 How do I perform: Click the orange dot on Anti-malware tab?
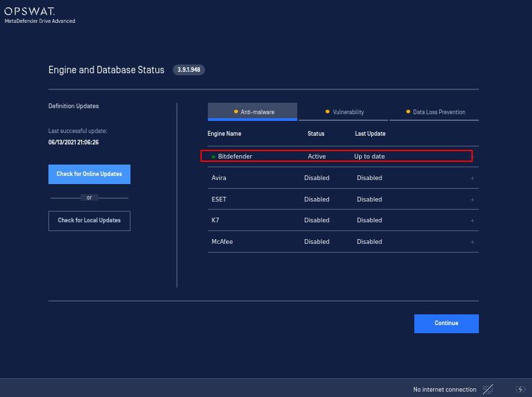coord(236,112)
